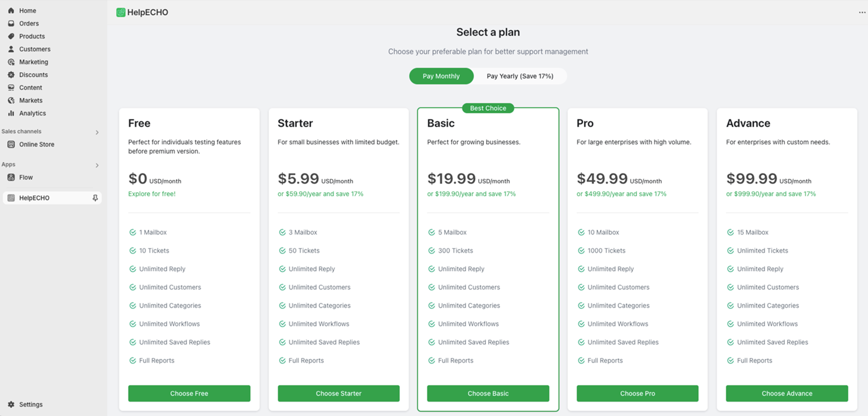This screenshot has height=416, width=868.
Task: Open Online Store sales channel
Action: [x=37, y=144]
